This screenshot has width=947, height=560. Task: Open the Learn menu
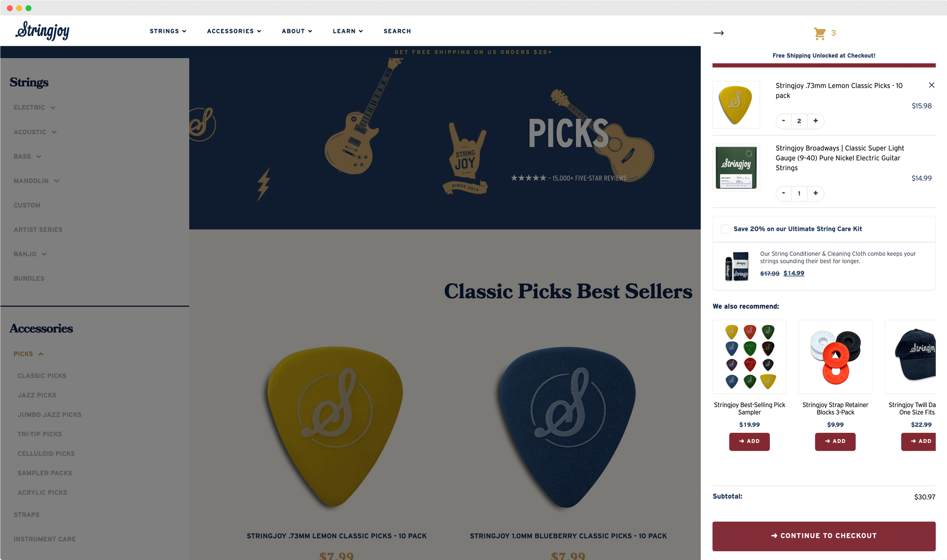(348, 31)
